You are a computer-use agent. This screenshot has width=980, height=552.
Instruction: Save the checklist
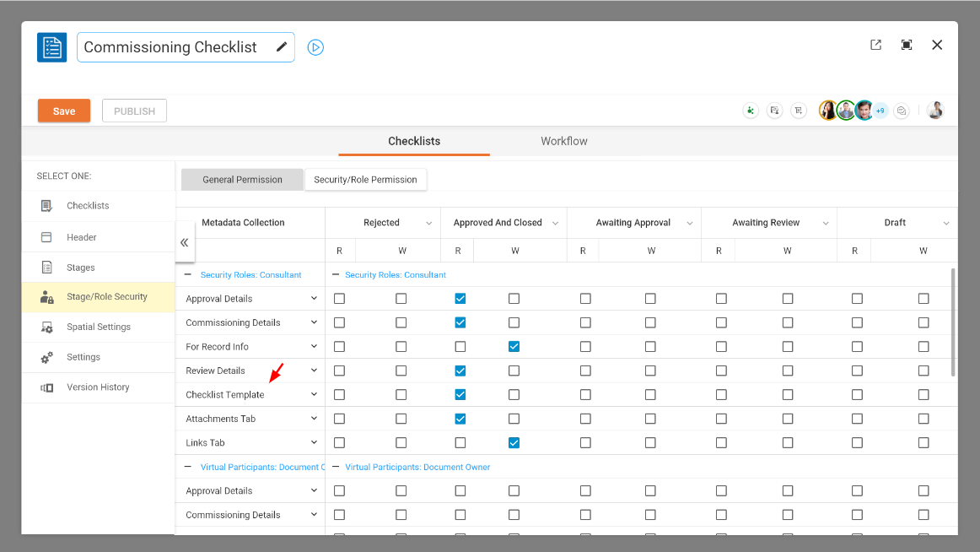click(x=64, y=111)
